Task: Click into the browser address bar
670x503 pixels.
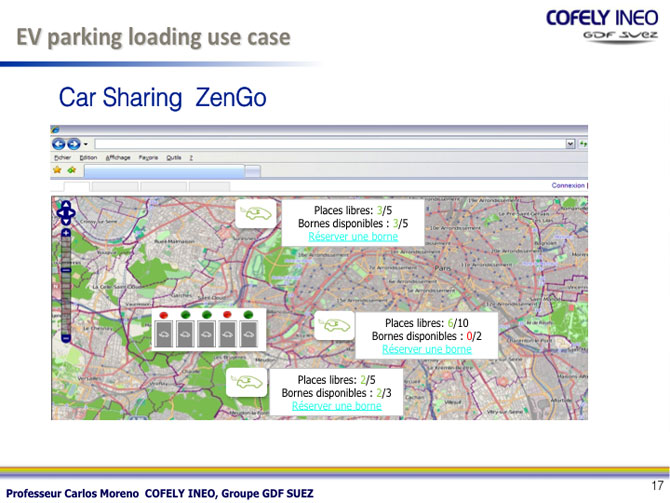Action: tap(330, 144)
